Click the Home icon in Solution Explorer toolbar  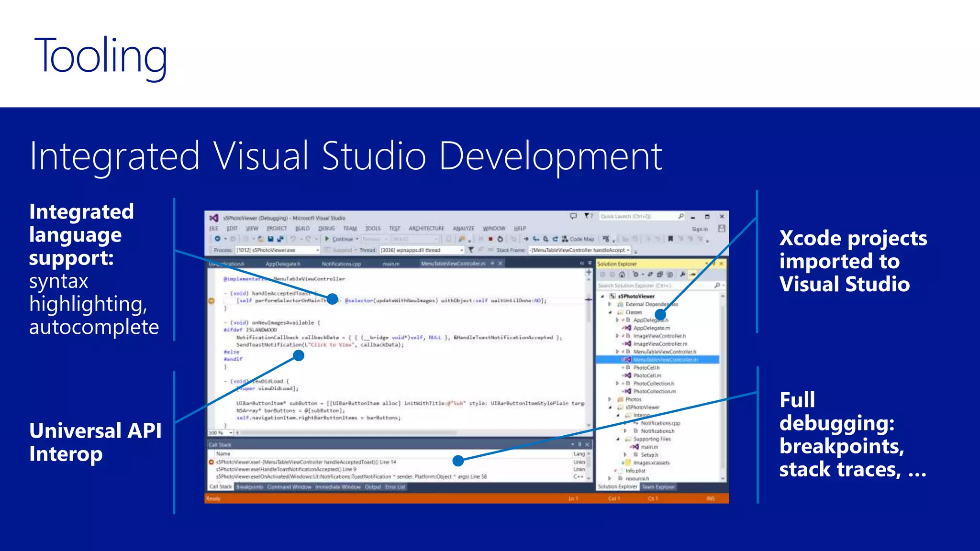tap(622, 275)
